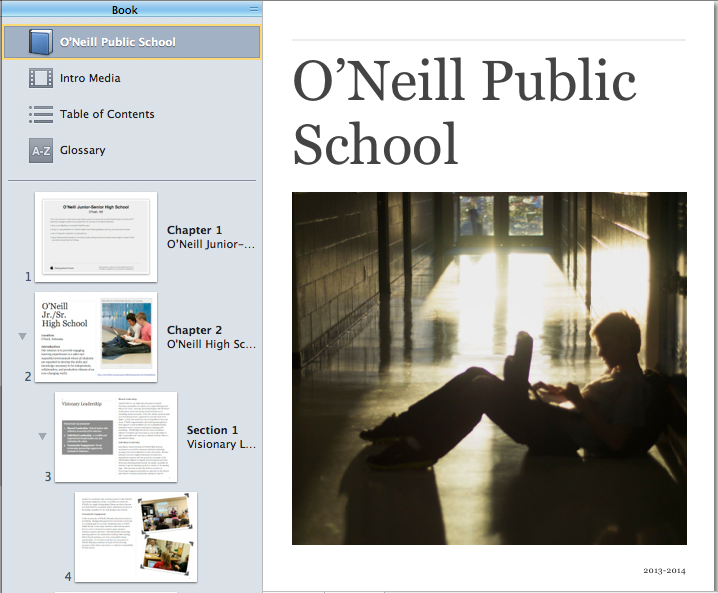718x593 pixels.
Task: Select Chapter 1 page thumbnail
Action: pos(96,237)
